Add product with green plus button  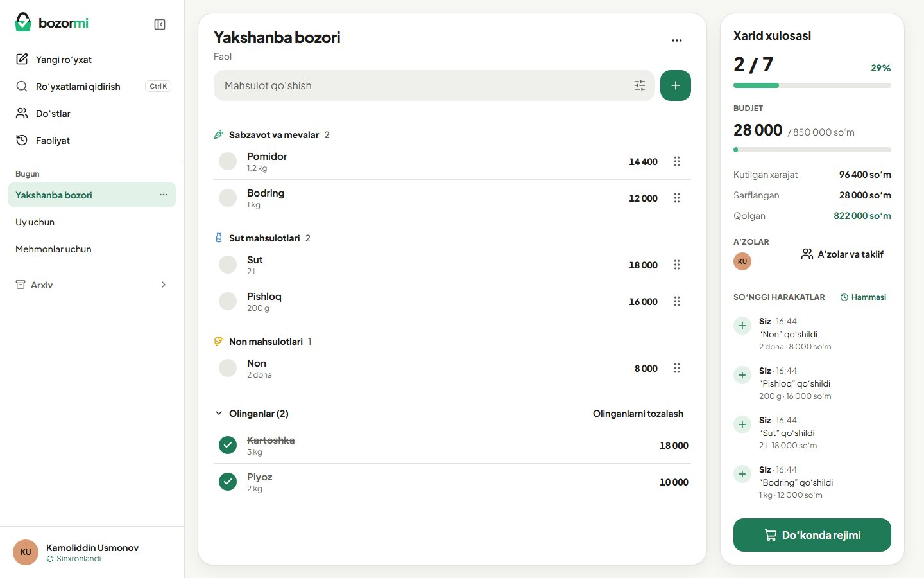point(676,85)
